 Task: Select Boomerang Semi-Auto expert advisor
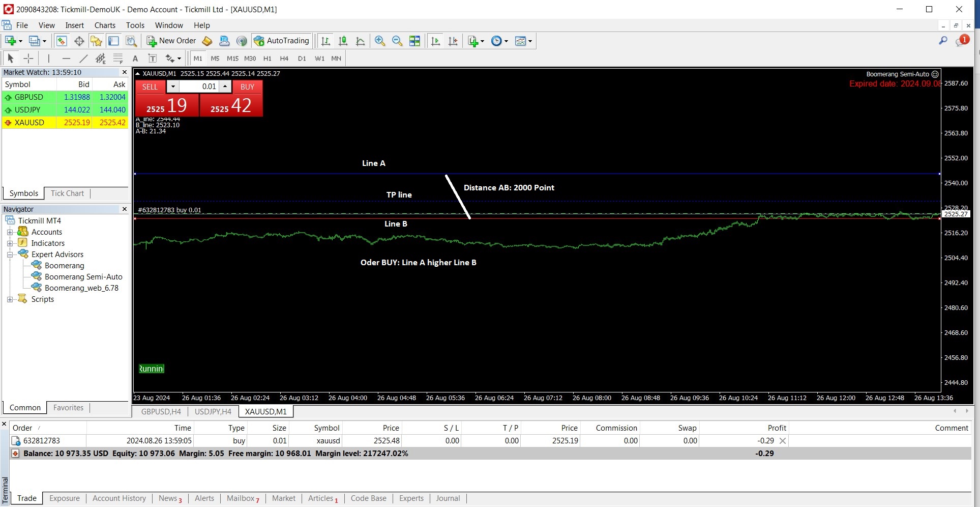[83, 276]
